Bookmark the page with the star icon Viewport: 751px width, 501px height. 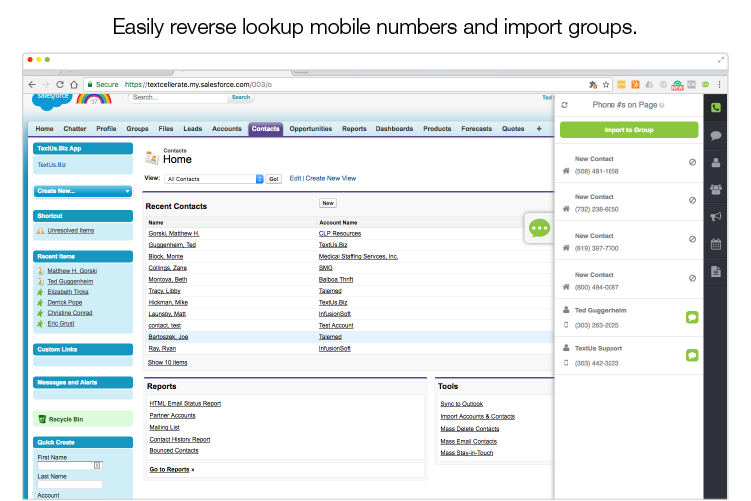point(606,84)
